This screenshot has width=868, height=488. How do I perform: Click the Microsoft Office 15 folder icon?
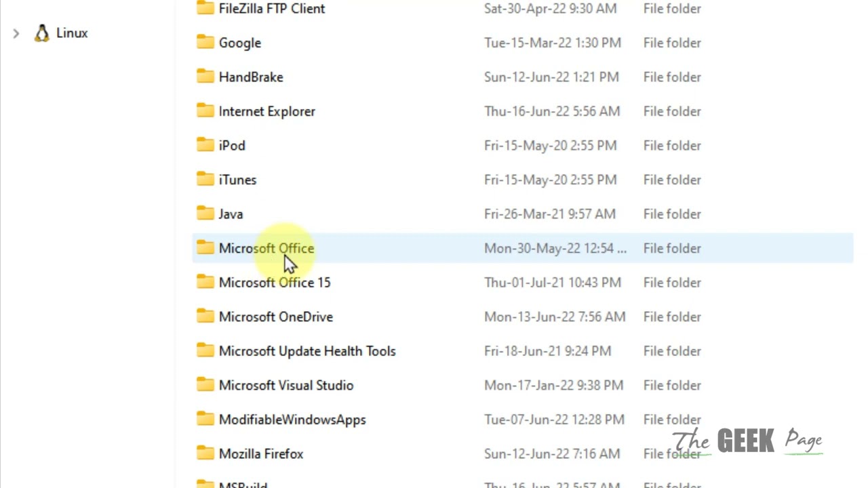[205, 282]
